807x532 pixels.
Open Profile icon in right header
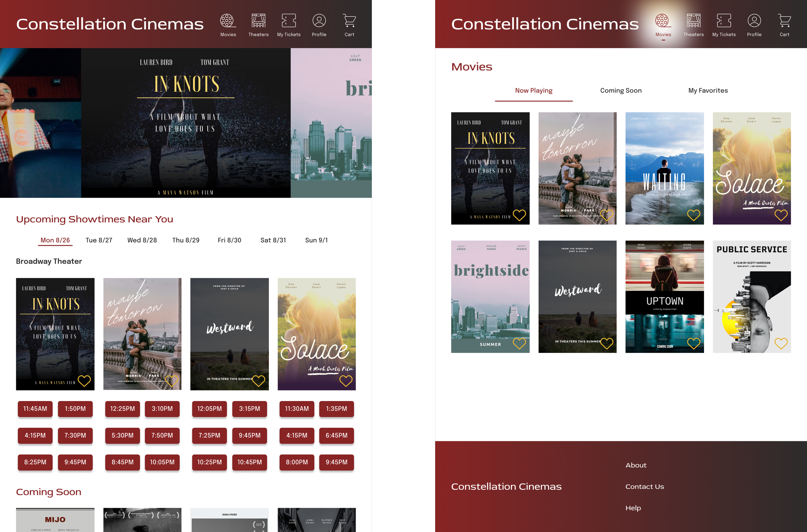click(x=754, y=21)
